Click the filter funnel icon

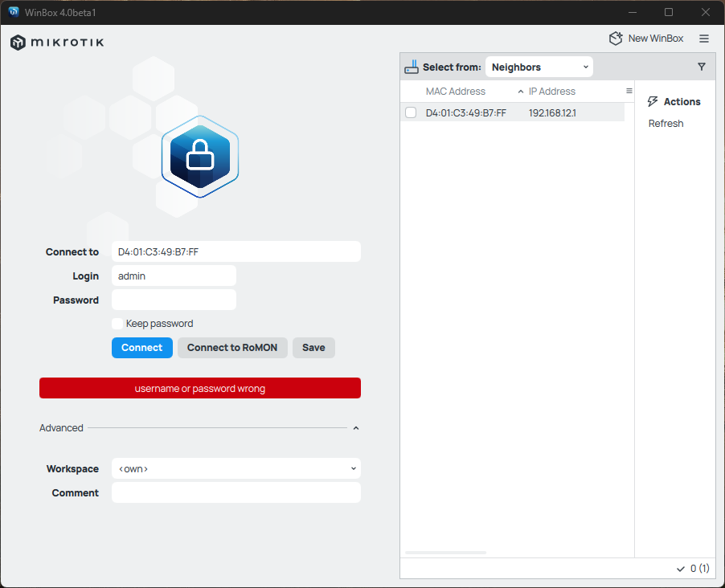[x=702, y=67]
